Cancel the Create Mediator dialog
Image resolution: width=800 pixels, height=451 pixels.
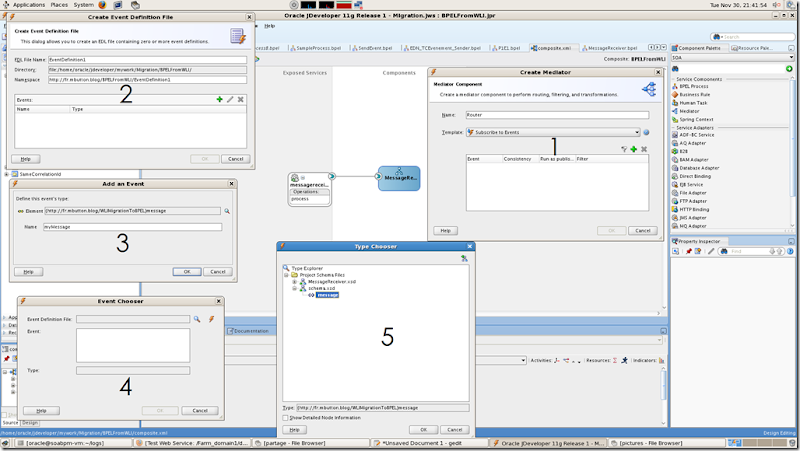click(642, 231)
